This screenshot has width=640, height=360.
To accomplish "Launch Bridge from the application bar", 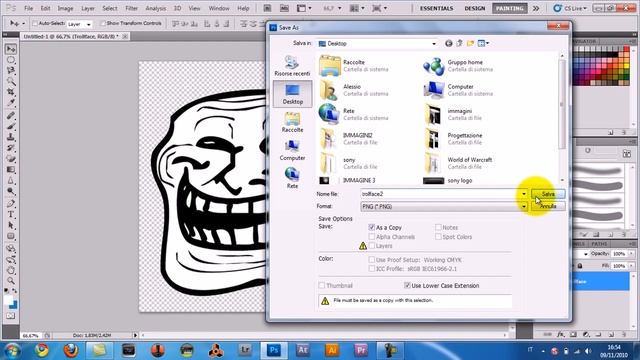I will (267, 8).
